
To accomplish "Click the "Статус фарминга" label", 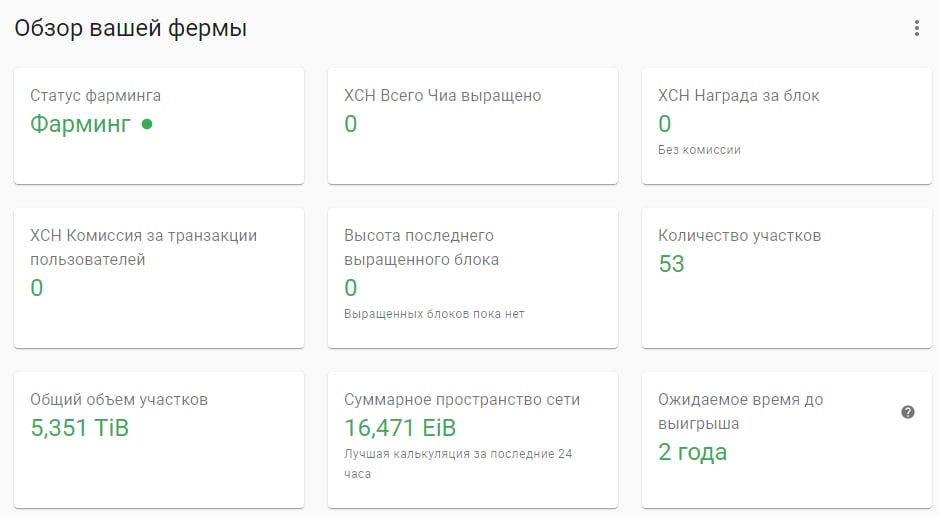I will click(95, 95).
